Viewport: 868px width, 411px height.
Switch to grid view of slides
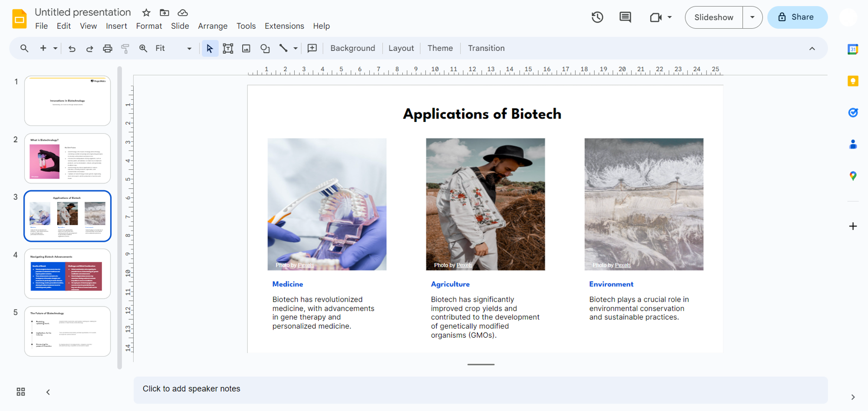21,392
